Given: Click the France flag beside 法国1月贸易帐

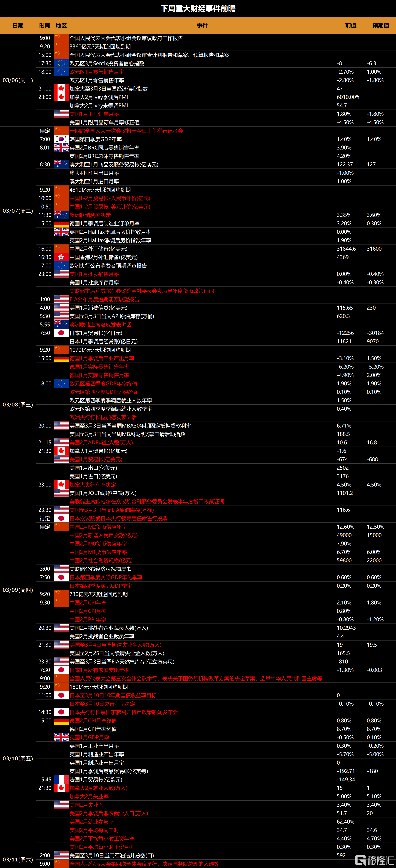Looking at the screenshot, I should [61, 779].
